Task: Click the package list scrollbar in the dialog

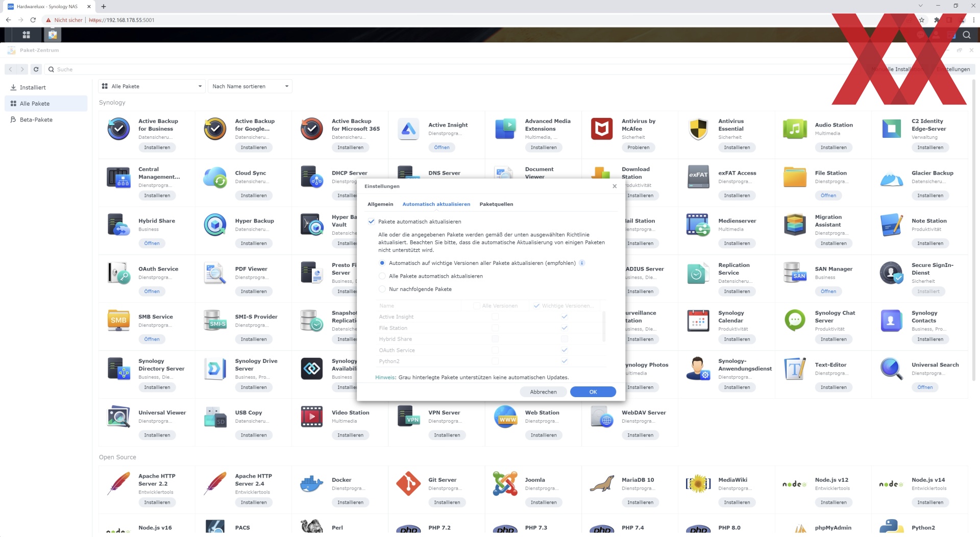Action: 604,327
